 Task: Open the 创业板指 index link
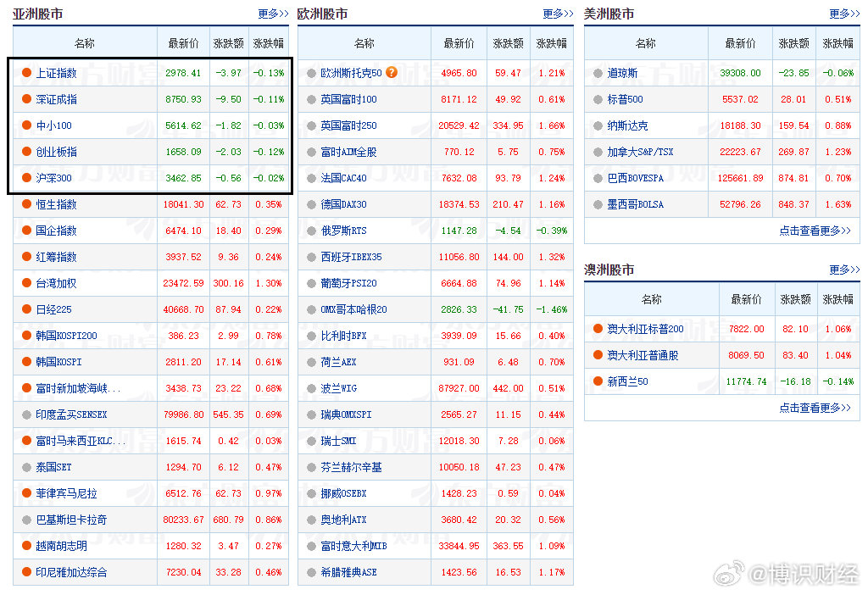[57, 152]
